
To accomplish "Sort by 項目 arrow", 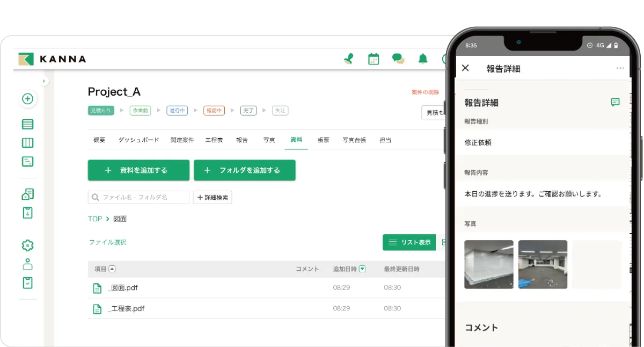I will tap(112, 269).
